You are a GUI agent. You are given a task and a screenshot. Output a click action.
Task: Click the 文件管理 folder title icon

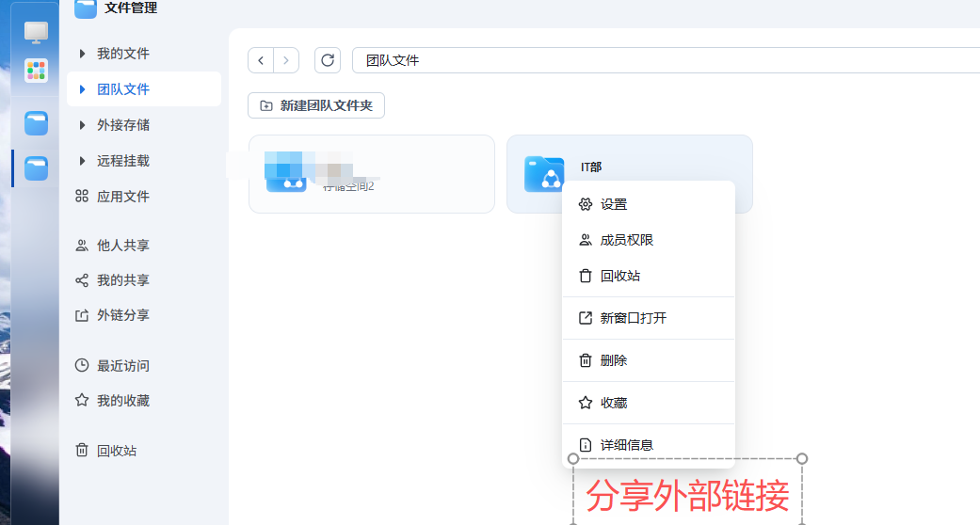(86, 8)
